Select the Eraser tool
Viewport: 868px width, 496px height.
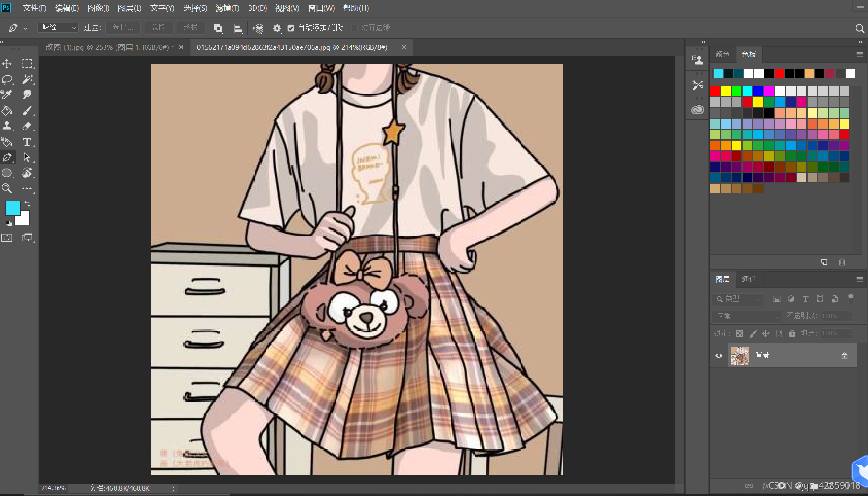(x=27, y=126)
